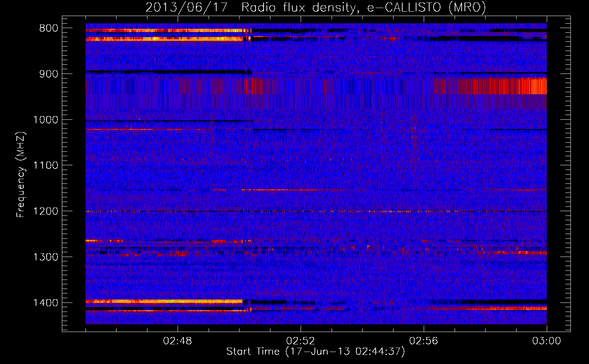
Task: Click the plot title "2013/06/17 Radio flux density, e-CALLISTO (MRO)"
Action: [316, 7]
